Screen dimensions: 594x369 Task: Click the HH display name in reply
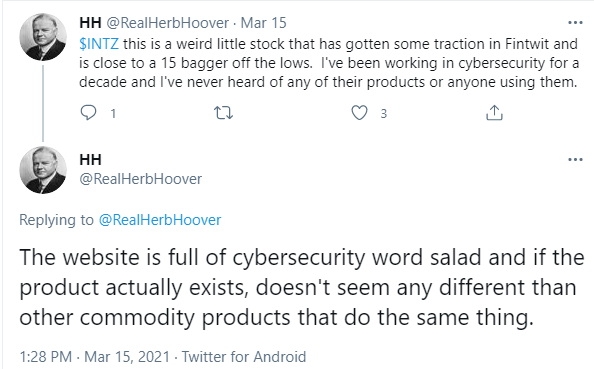[91, 160]
